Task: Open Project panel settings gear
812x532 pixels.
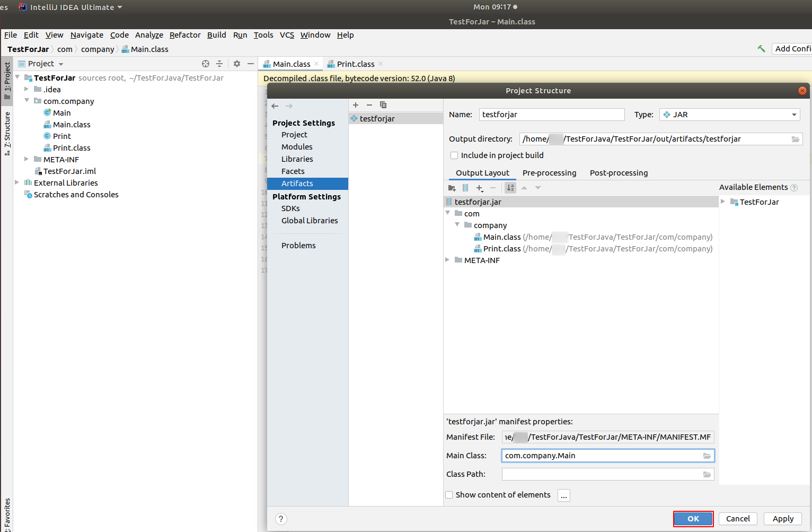Action: point(237,64)
